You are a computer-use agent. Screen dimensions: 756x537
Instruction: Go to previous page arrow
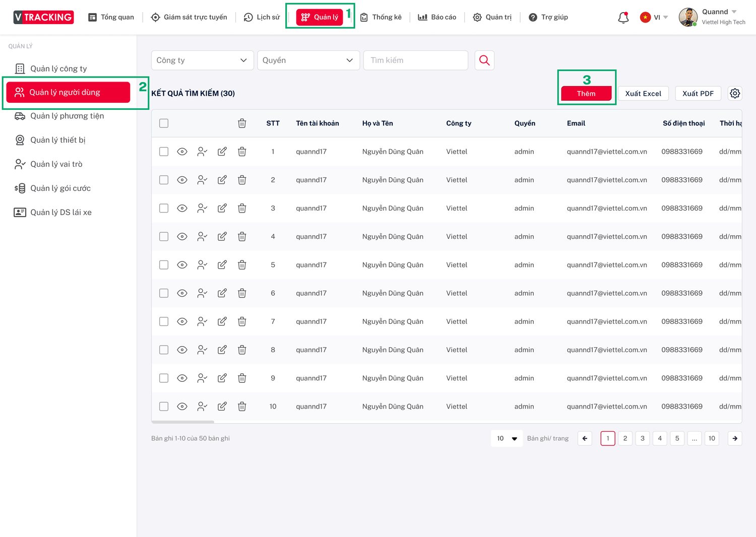(585, 438)
